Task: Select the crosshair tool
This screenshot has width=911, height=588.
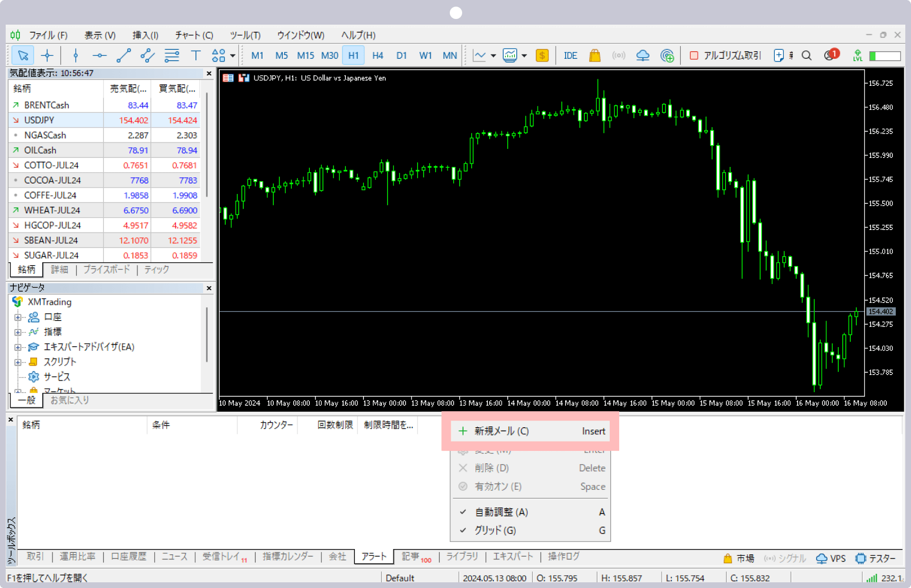Action: point(47,55)
